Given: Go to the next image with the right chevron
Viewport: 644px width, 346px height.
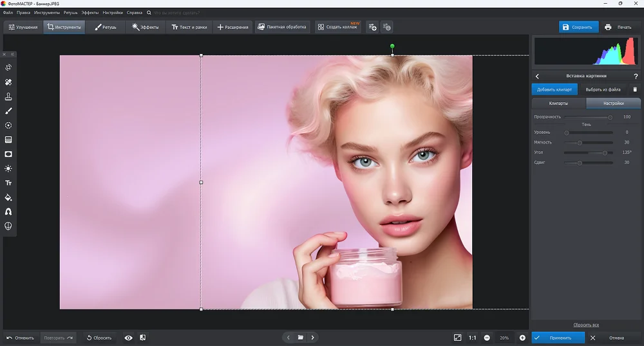Looking at the screenshot, I should (313, 338).
